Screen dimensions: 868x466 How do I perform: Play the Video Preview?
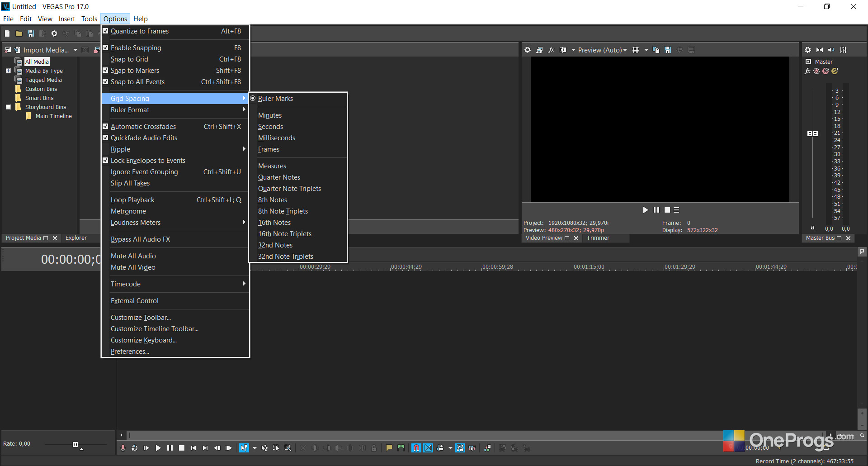pyautogui.click(x=645, y=210)
